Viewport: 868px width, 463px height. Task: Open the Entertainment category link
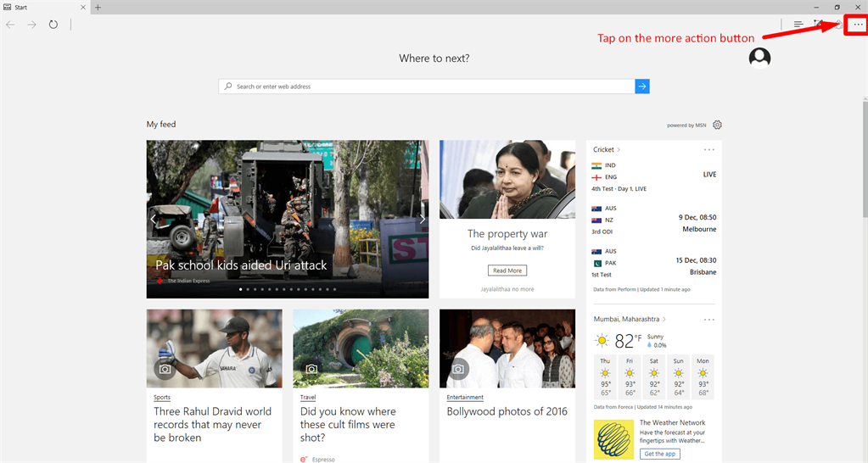click(x=465, y=397)
